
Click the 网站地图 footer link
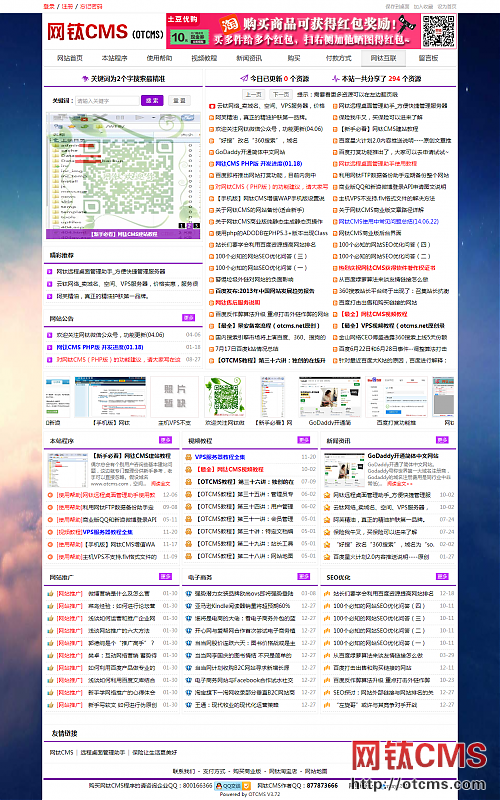point(316,771)
